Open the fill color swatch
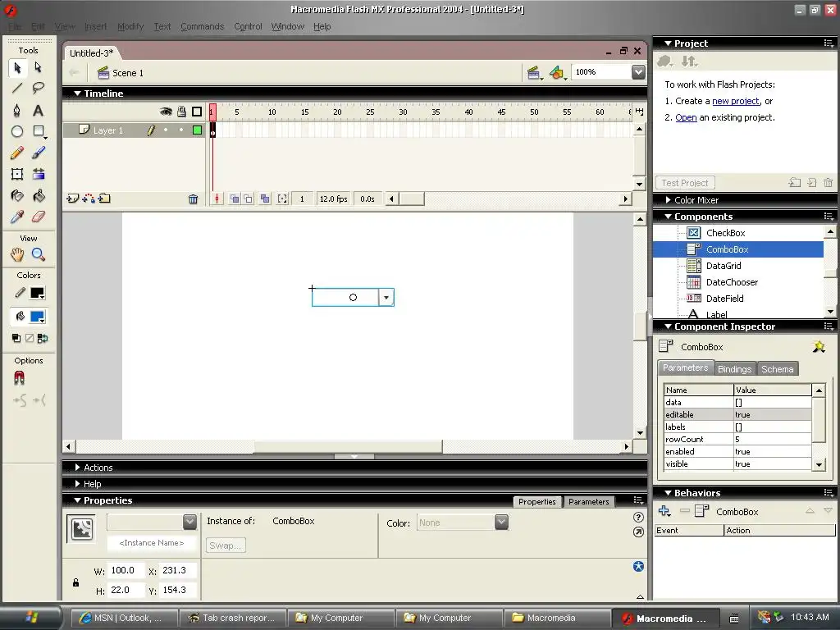Image resolution: width=840 pixels, height=630 pixels. [x=38, y=317]
